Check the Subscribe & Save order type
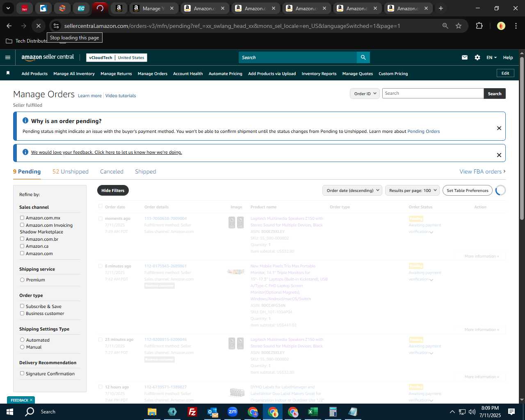This screenshot has height=420, width=525. click(x=22, y=306)
